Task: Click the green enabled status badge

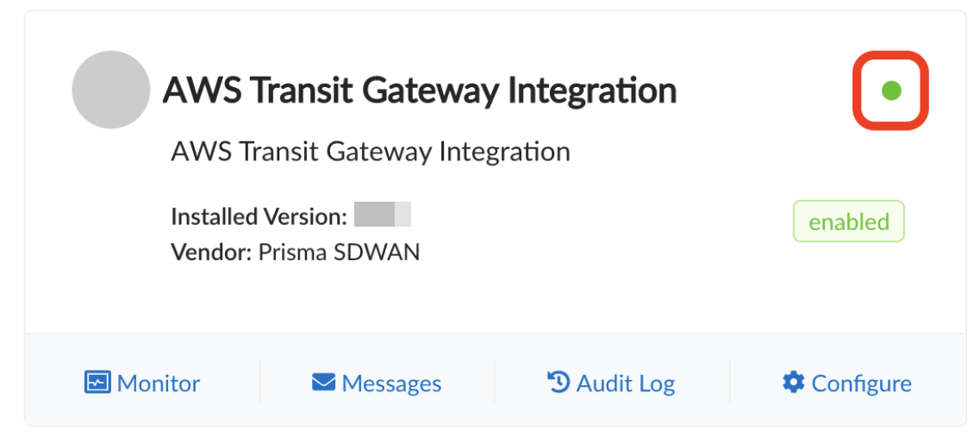Action: coord(848,221)
